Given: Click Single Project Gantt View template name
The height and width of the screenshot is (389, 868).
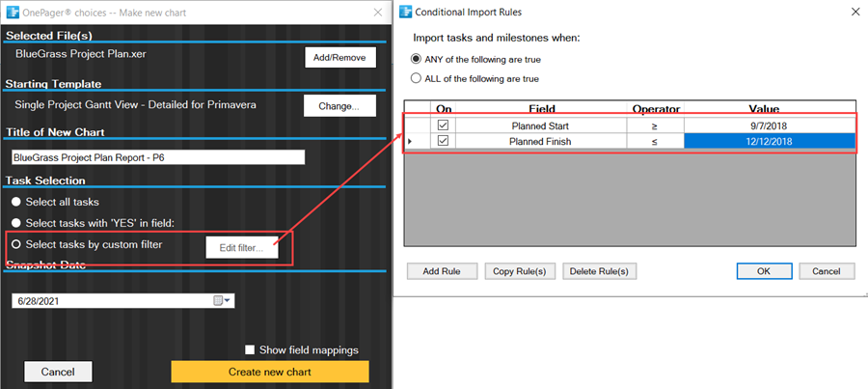Looking at the screenshot, I should (x=136, y=104).
